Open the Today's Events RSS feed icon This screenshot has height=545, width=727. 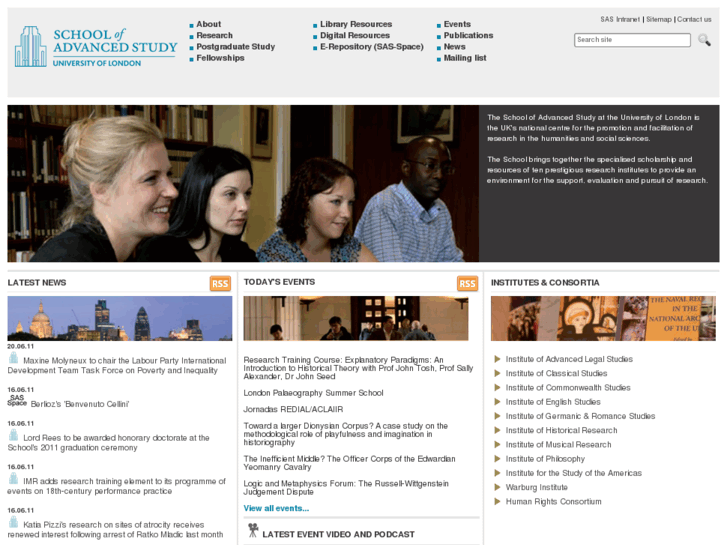(467, 283)
